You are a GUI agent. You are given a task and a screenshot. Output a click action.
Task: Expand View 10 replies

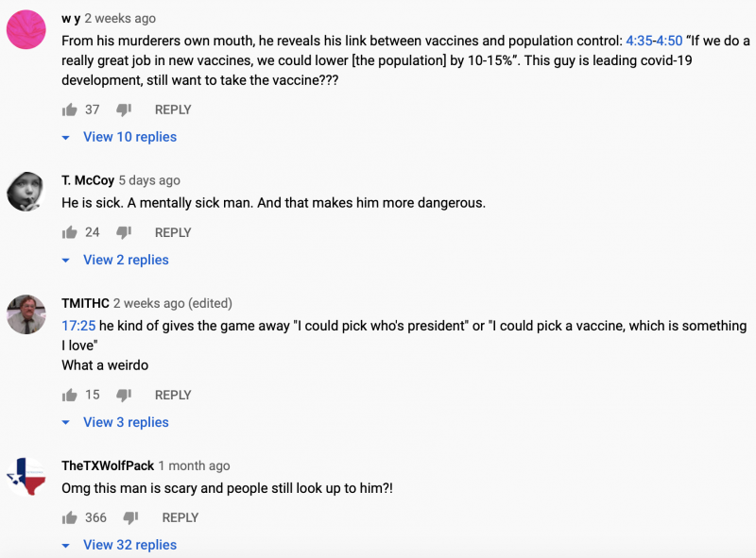click(x=129, y=137)
